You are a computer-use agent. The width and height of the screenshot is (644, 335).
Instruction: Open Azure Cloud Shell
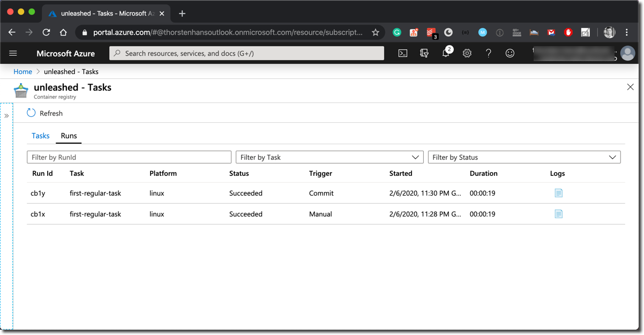(x=403, y=53)
